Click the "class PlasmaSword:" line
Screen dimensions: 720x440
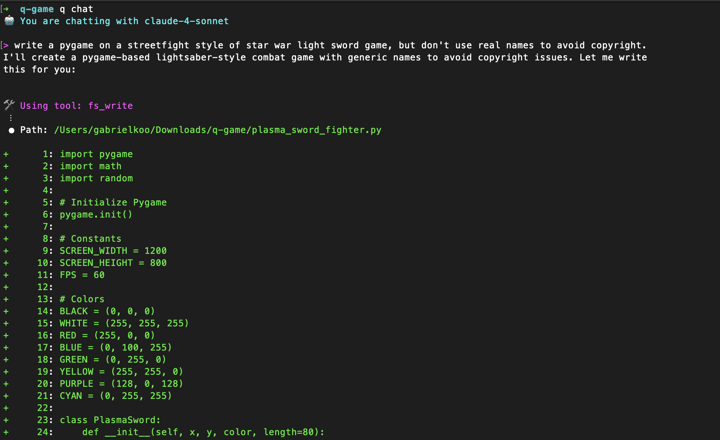point(110,420)
